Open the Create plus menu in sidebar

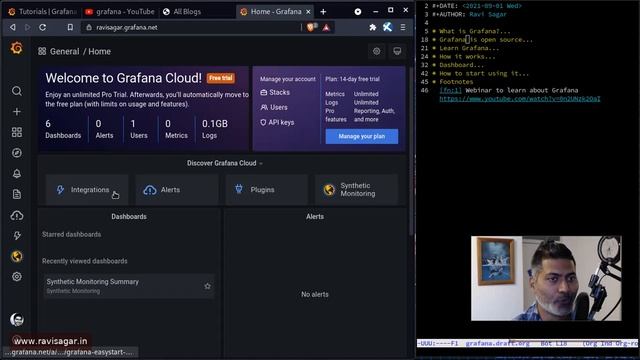[17, 111]
